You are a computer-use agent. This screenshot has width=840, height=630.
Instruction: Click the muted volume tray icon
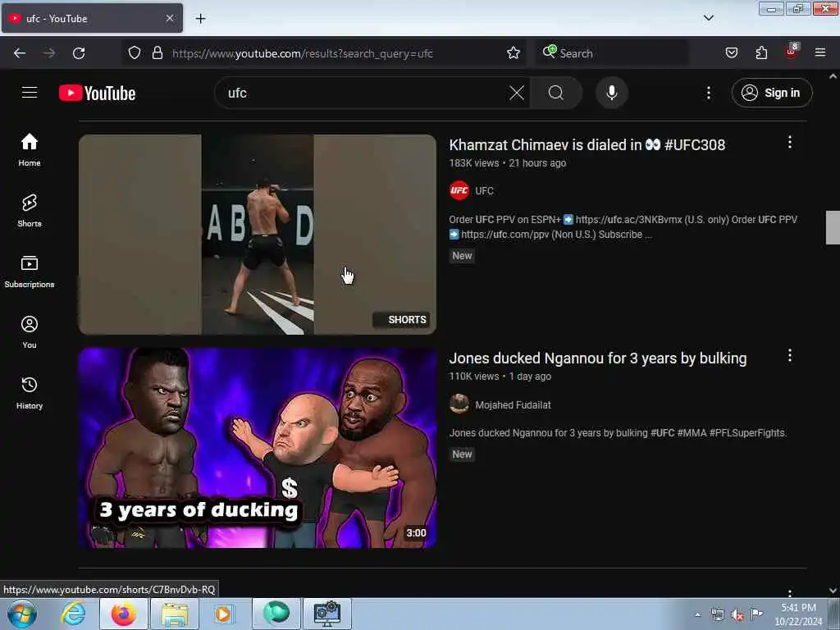click(x=737, y=615)
